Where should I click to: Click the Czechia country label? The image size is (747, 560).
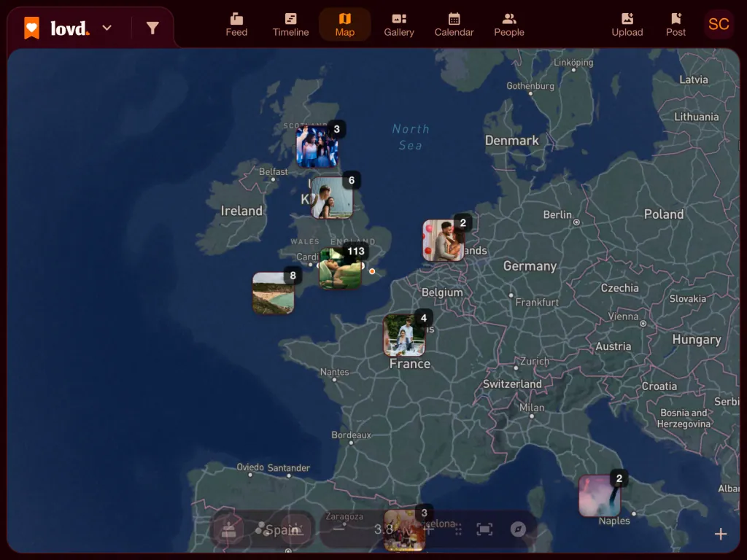pyautogui.click(x=620, y=287)
